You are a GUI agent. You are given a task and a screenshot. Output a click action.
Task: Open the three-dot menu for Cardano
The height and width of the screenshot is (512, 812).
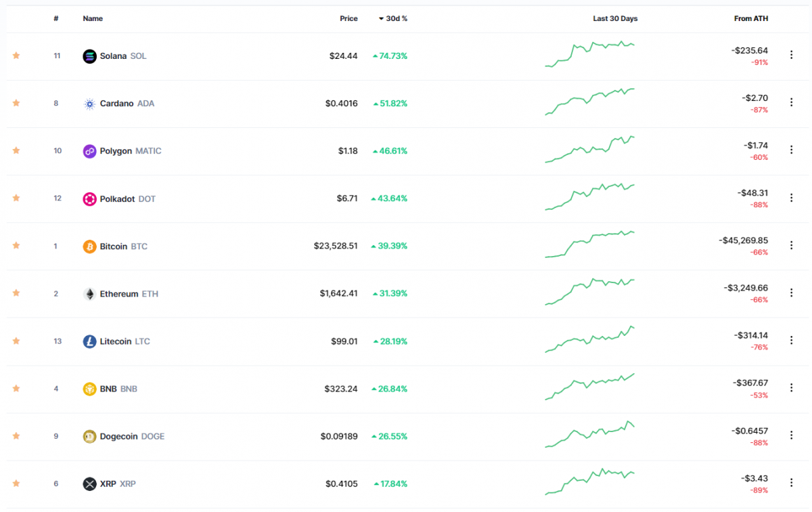pos(791,102)
